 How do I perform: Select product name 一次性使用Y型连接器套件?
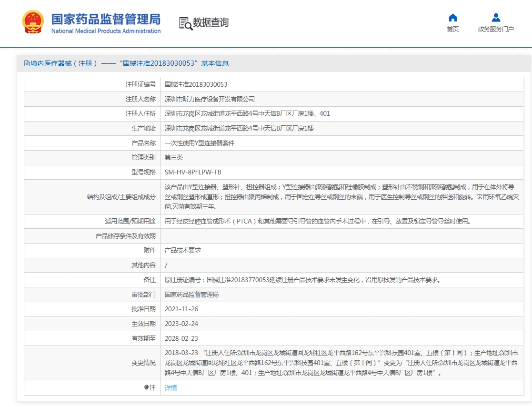200,143
